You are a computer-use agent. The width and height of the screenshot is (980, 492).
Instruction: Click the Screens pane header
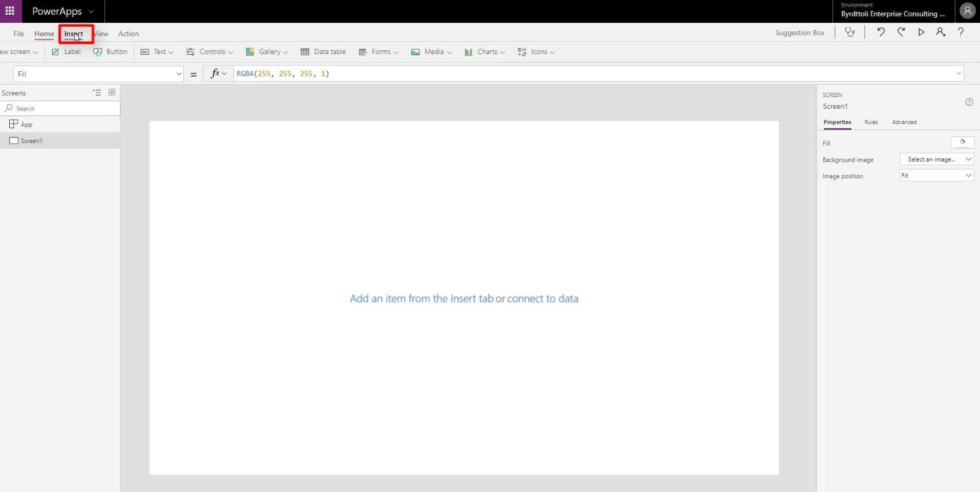[x=14, y=93]
